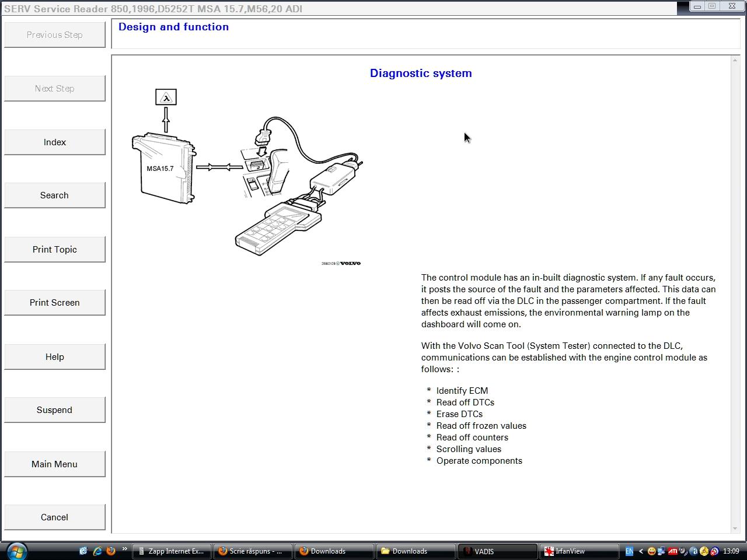This screenshot has height=560, width=747.
Task: Click 'Operate components' list item
Action: (x=479, y=461)
